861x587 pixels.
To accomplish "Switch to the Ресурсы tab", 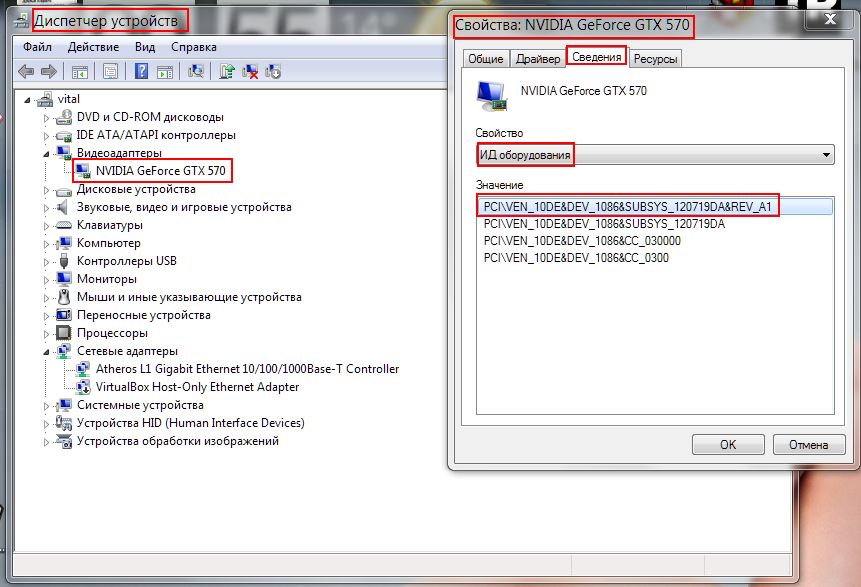I will 655,59.
